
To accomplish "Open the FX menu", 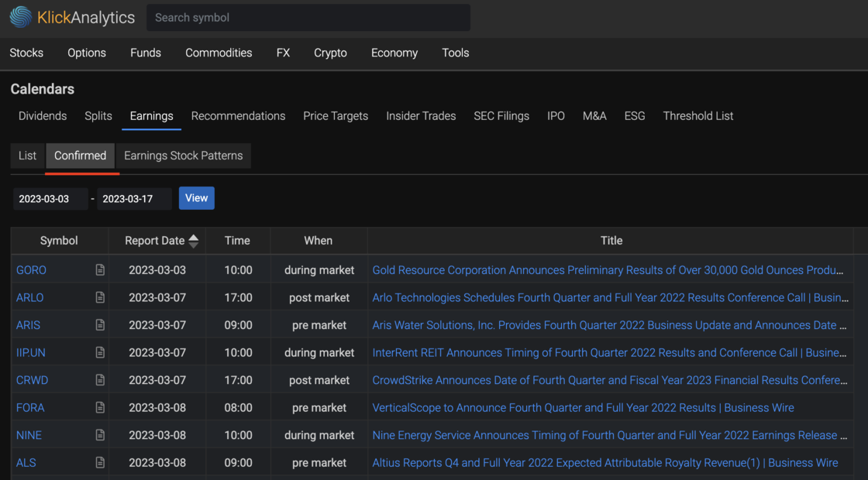I will coord(283,53).
